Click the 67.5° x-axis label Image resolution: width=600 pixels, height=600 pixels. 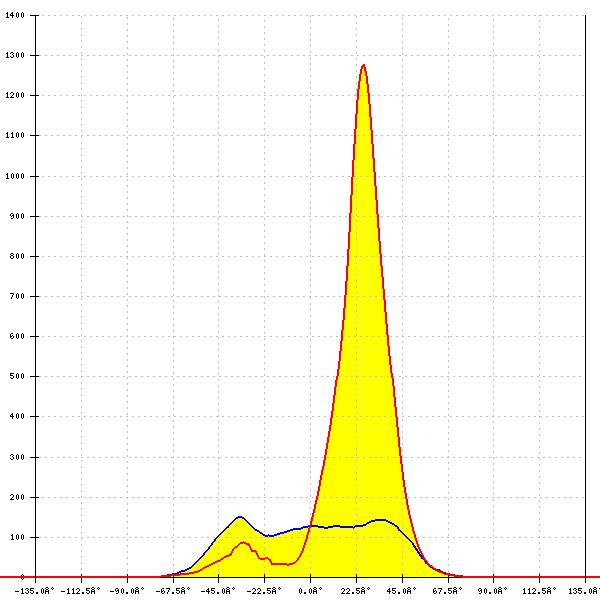[448, 591]
